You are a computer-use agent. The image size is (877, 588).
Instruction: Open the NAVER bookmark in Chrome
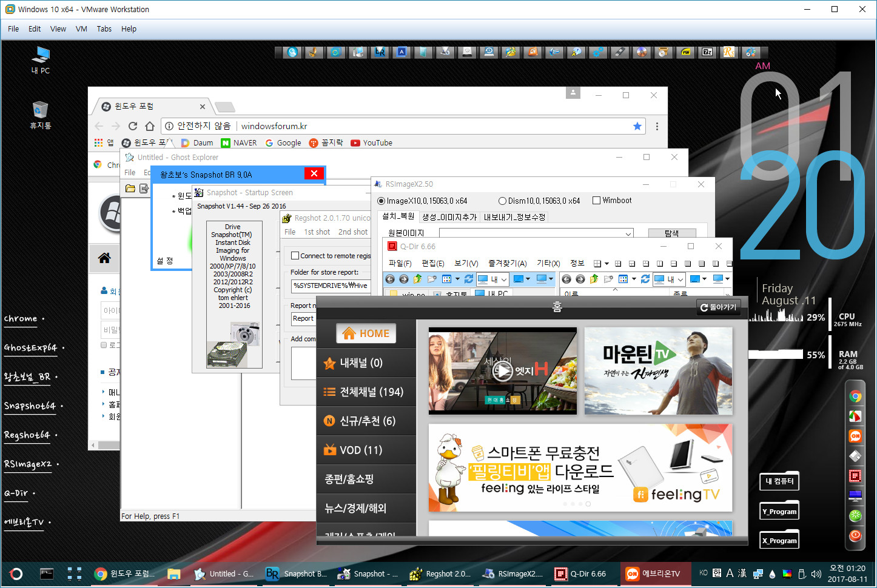238,143
